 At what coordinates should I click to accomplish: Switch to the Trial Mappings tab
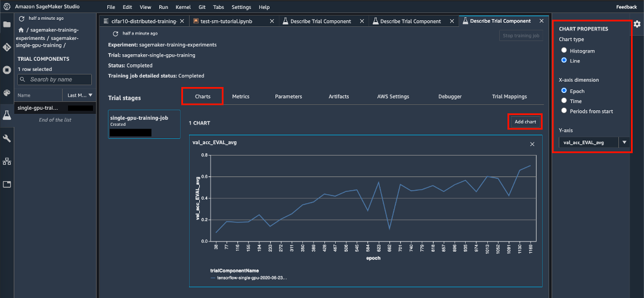coord(509,97)
